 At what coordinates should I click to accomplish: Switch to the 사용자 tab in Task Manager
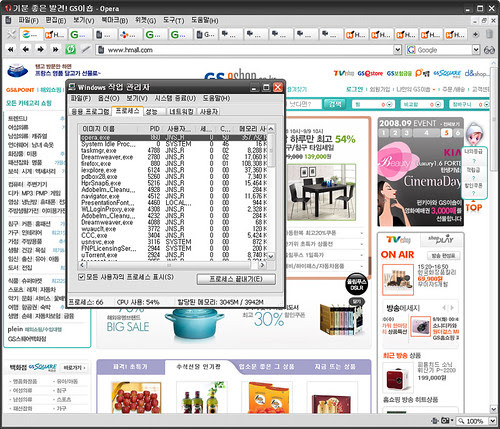point(209,112)
